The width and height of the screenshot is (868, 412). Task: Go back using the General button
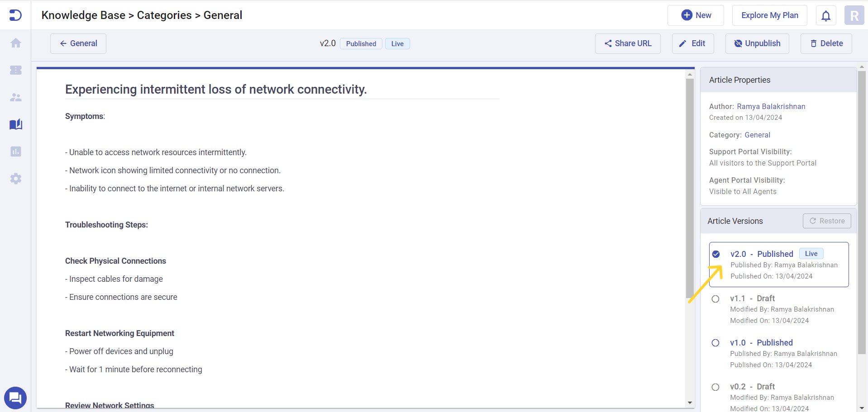click(78, 43)
